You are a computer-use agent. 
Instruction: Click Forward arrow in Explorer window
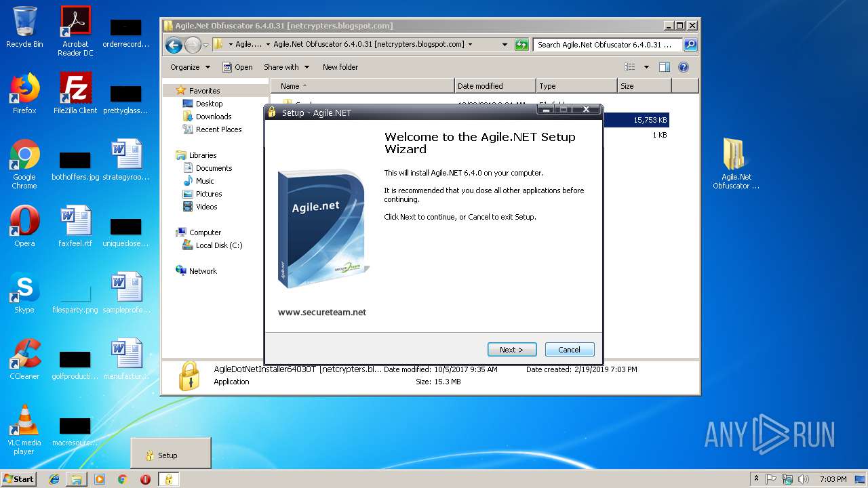(x=193, y=45)
